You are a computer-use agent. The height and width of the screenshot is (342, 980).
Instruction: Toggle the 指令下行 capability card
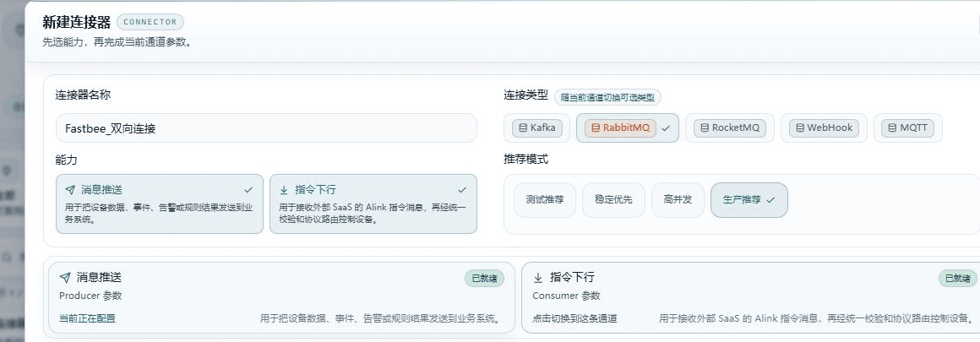373,204
